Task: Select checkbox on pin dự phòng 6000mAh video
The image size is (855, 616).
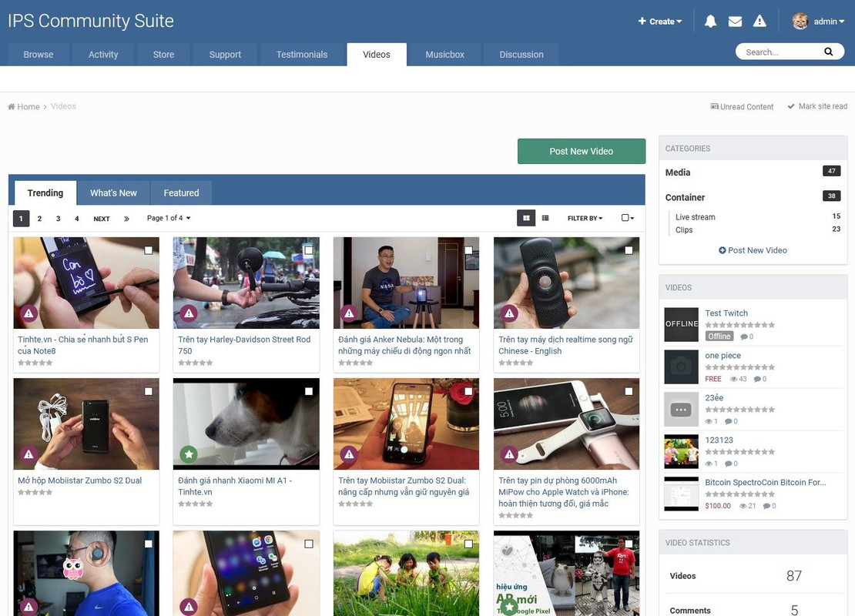Action: click(x=629, y=391)
